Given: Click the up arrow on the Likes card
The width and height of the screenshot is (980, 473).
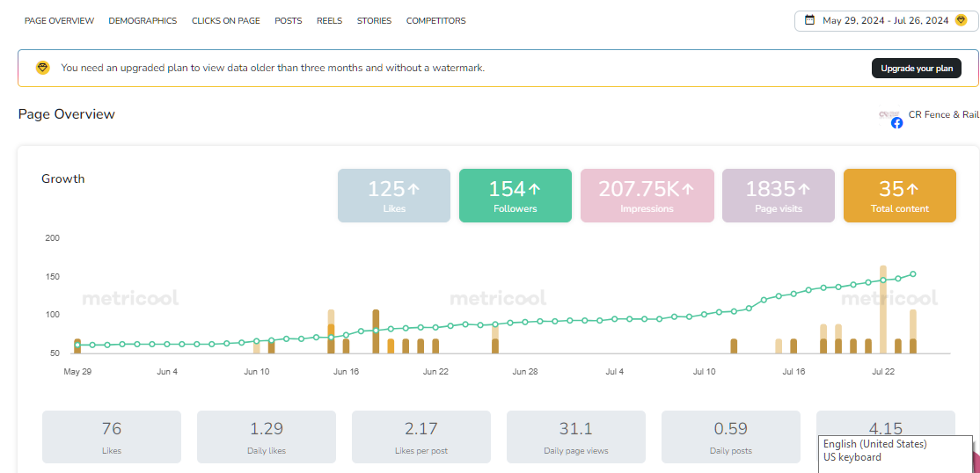Looking at the screenshot, I should (413, 188).
